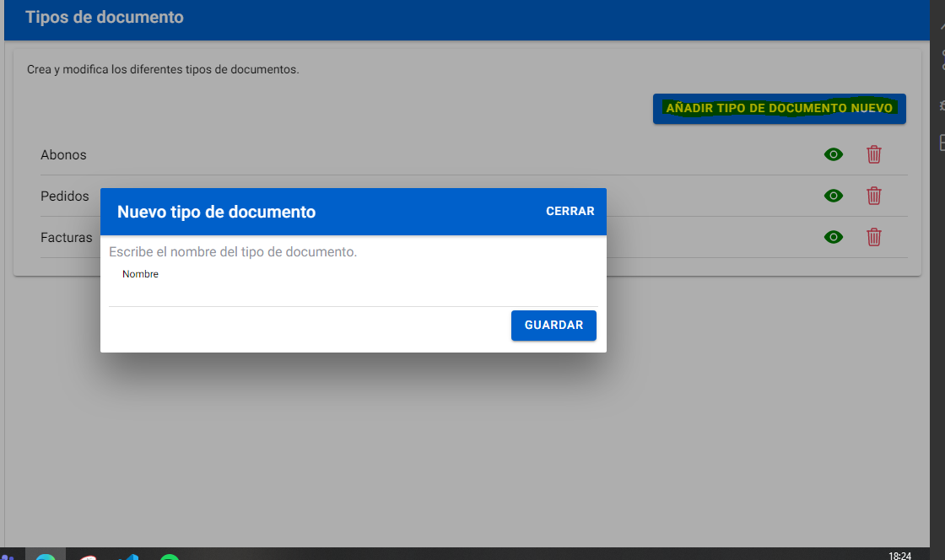The image size is (945, 560).
Task: Launch Spotify from the taskbar
Action: tap(170, 556)
